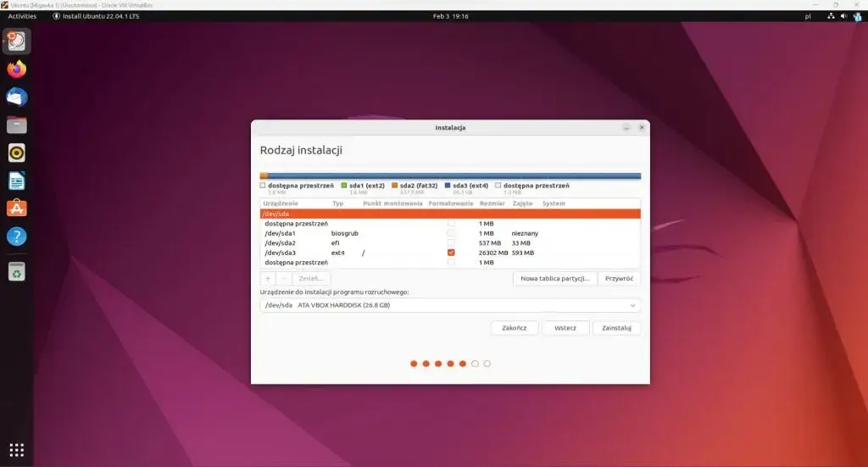Click the 593 MB used value
This screenshot has width=868, height=467.
coord(523,253)
